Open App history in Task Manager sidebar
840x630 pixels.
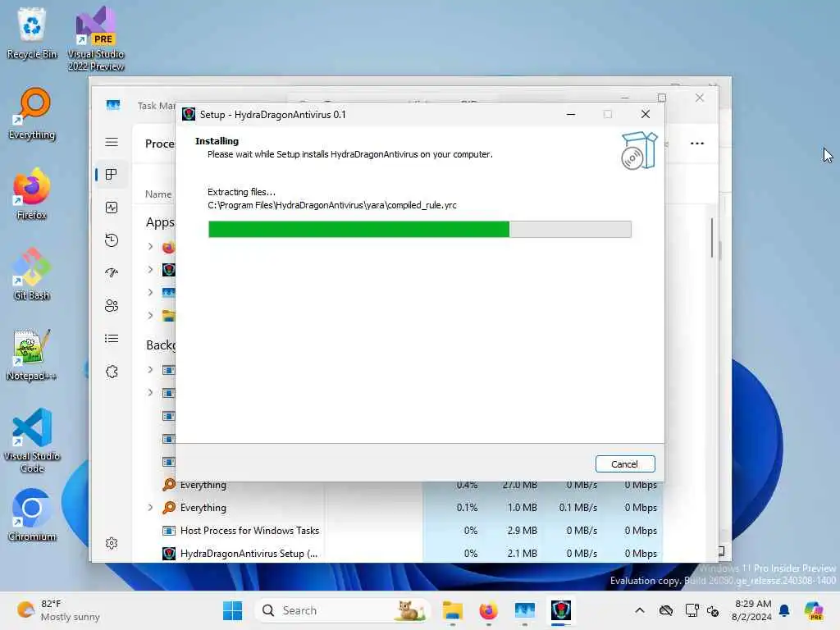(112, 240)
